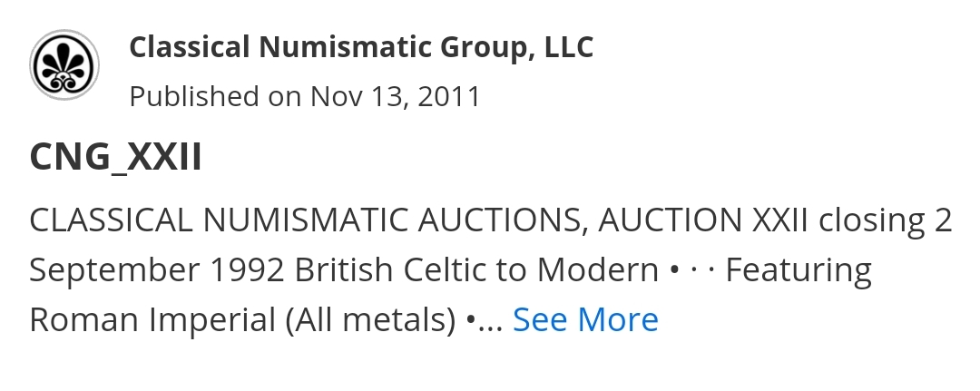Viewport: 980px width, 391px height.
Task: Click the word Featuring in description
Action: (x=799, y=270)
